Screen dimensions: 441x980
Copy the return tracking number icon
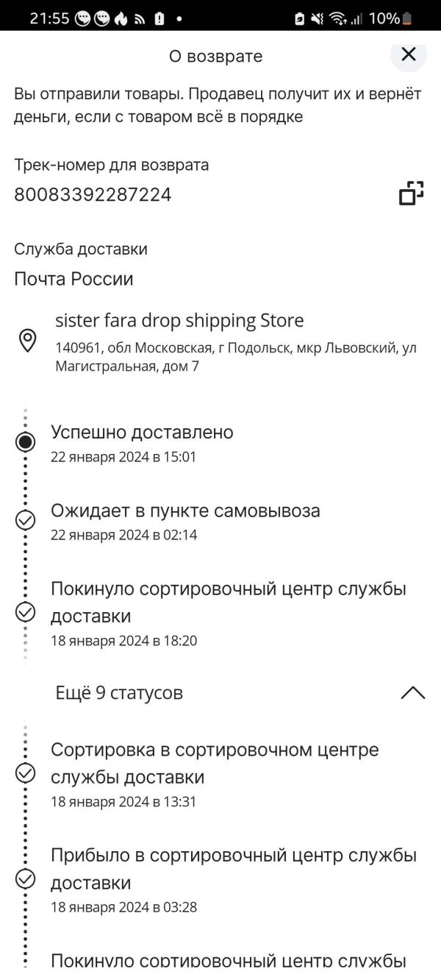412,193
